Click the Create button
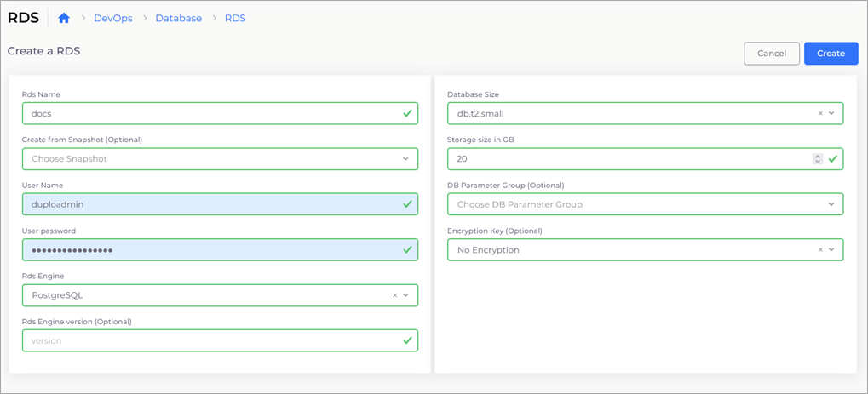Screen dimensions: 868x394 tap(831, 54)
